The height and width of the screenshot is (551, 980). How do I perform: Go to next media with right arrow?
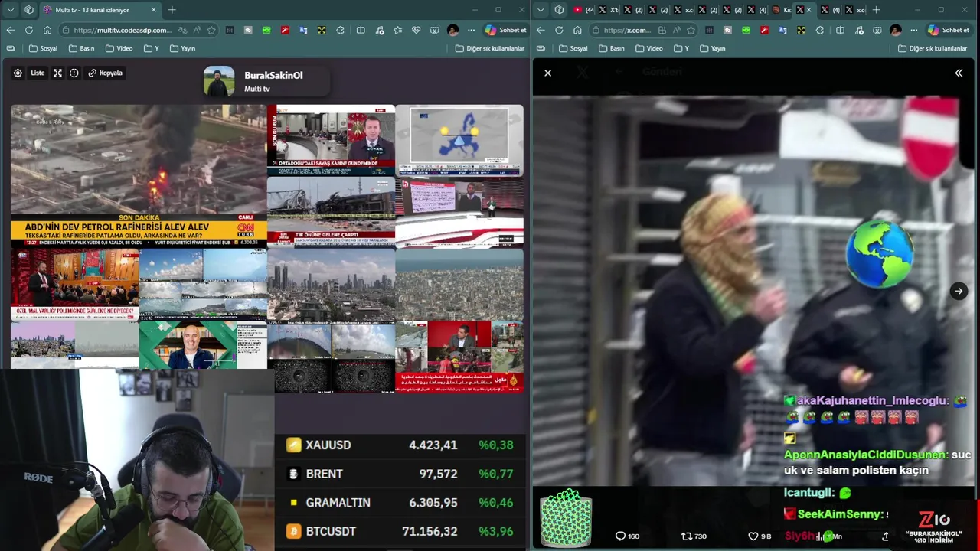pyautogui.click(x=959, y=291)
